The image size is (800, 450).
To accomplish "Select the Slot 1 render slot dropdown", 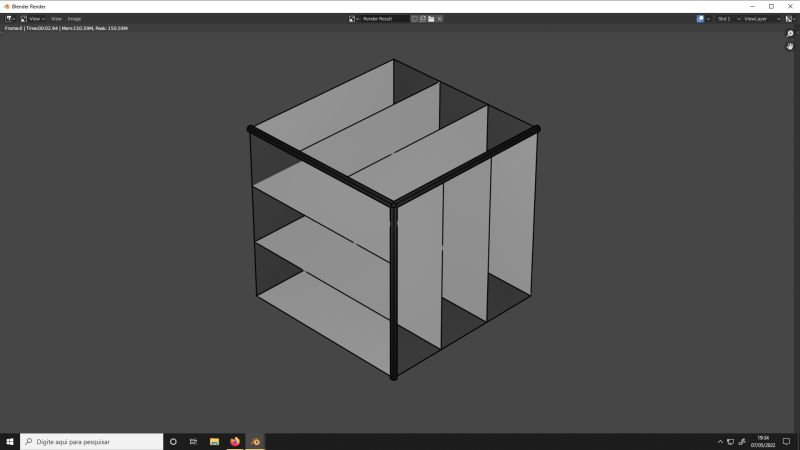I will coord(729,19).
